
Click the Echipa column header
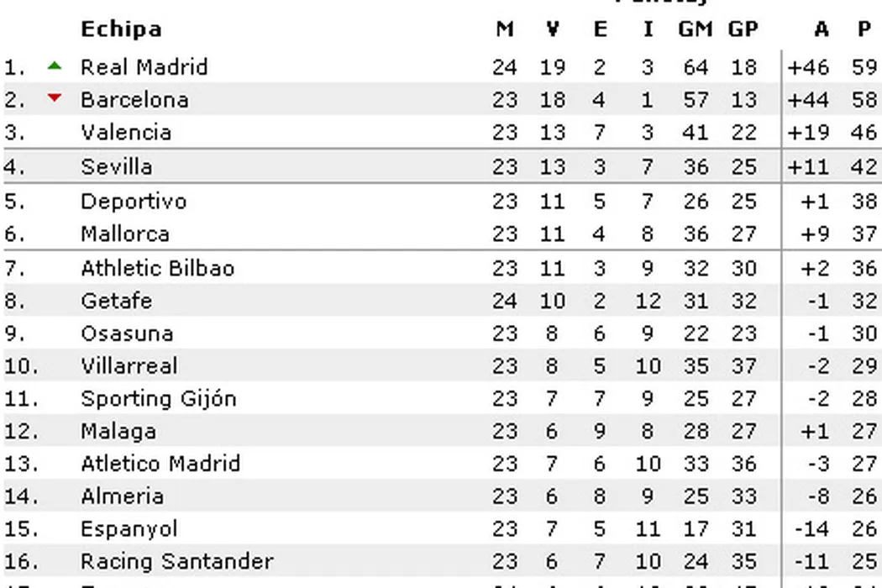[x=121, y=29]
